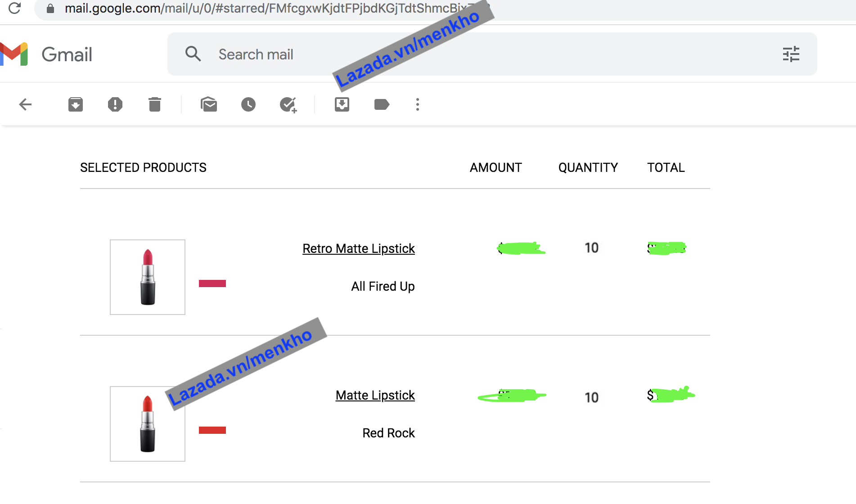Viewport: 856px width, 504px height.
Task: Click the AMOUNT column header
Action: 496,167
